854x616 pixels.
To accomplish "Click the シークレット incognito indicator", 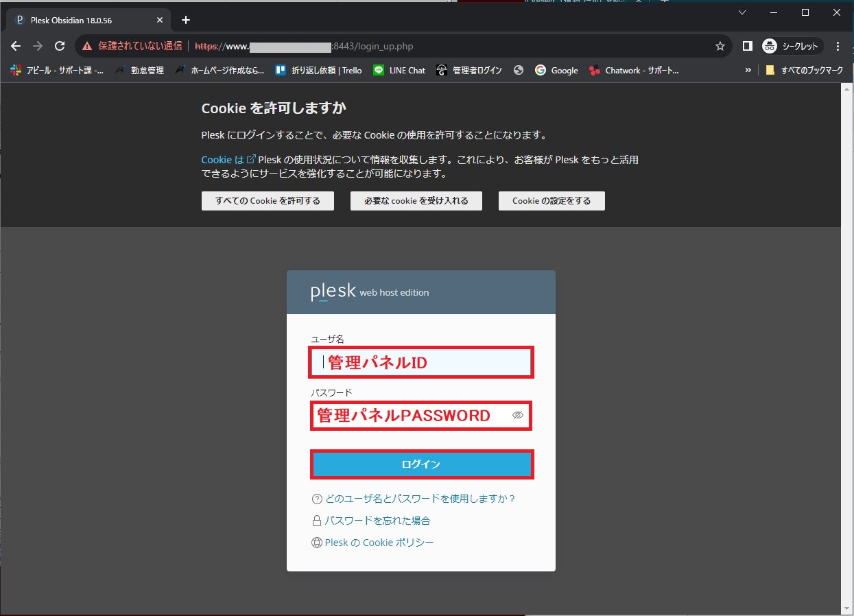I will tap(792, 46).
